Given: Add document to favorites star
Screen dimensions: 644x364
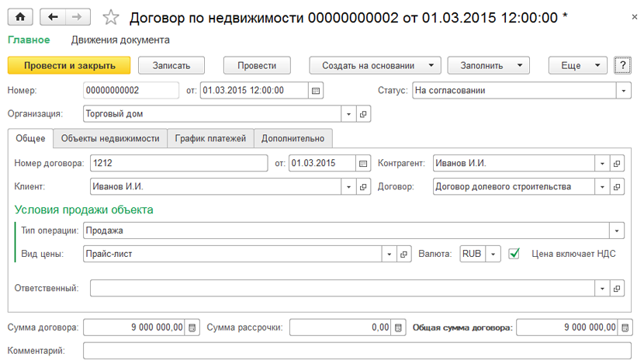Looking at the screenshot, I should click(x=112, y=16).
